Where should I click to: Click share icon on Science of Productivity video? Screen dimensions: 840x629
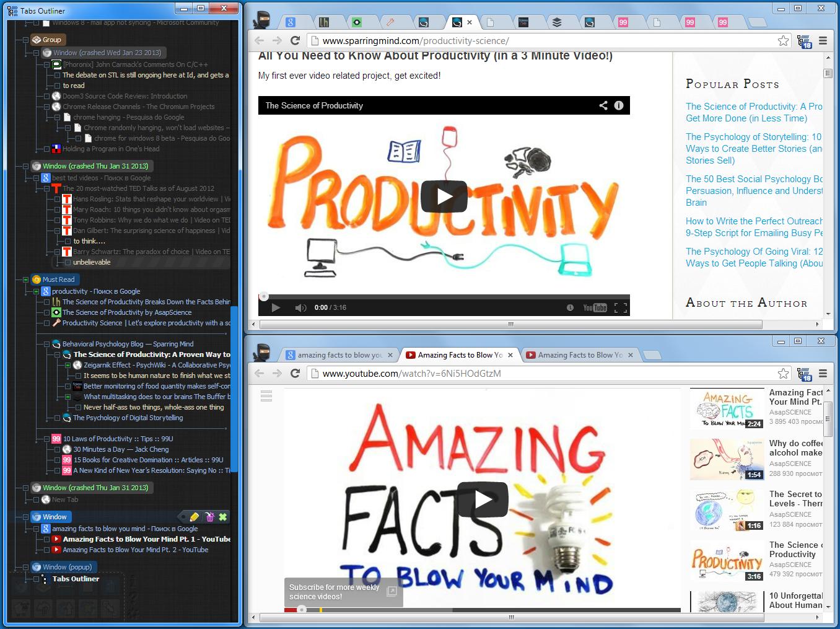603,105
